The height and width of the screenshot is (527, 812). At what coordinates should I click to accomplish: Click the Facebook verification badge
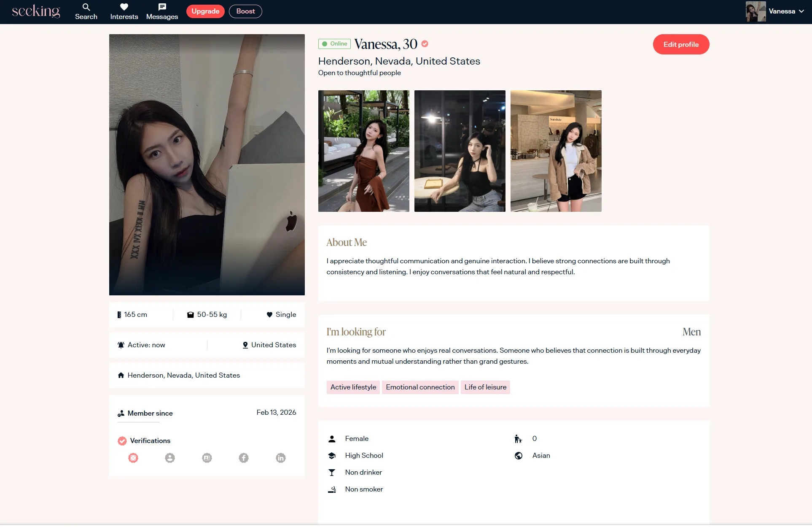click(244, 458)
